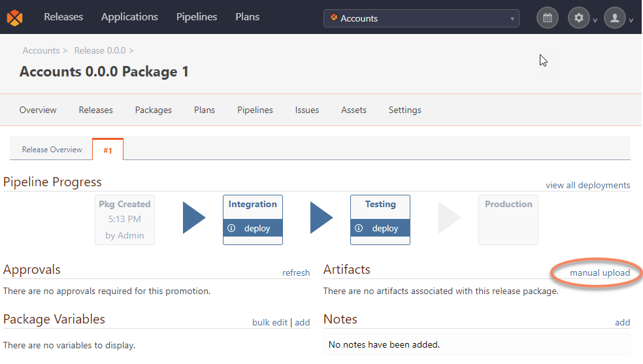This screenshot has height=364, width=643.
Task: Open view all deployments link
Action: (x=587, y=185)
